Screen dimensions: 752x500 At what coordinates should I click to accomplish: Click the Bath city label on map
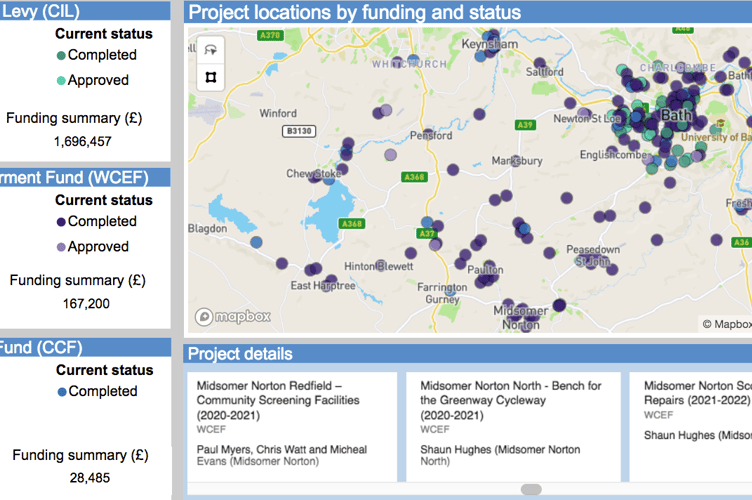point(676,116)
